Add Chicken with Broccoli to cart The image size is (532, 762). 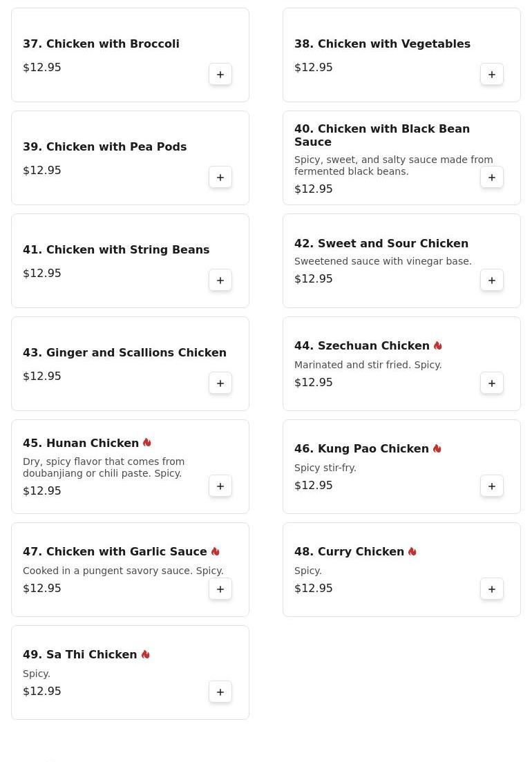[220, 75]
